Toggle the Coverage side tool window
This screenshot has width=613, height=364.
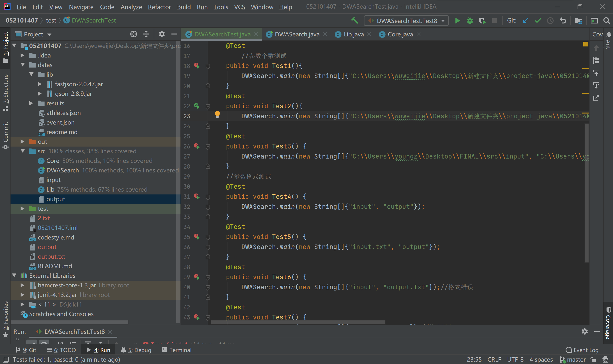coord(608,323)
